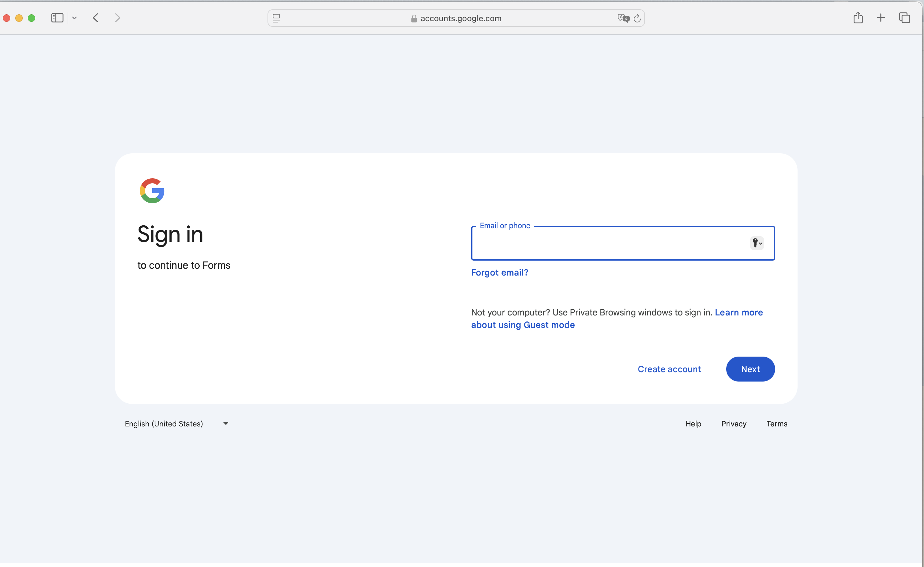The height and width of the screenshot is (567, 924).
Task: Open the page reader menu icon
Action: [276, 18]
